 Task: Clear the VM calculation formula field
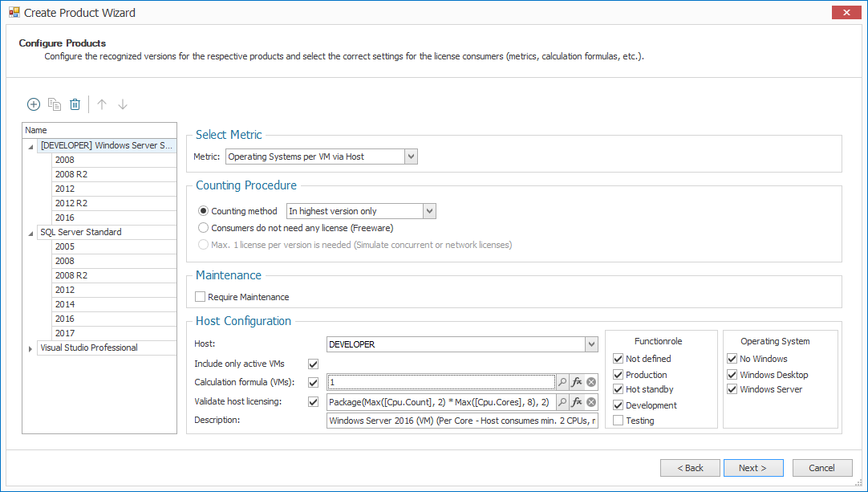pos(591,382)
